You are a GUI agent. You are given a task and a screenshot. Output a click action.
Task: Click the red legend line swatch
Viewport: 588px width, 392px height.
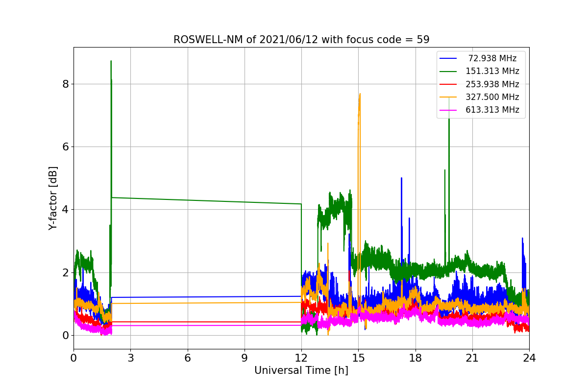point(448,84)
